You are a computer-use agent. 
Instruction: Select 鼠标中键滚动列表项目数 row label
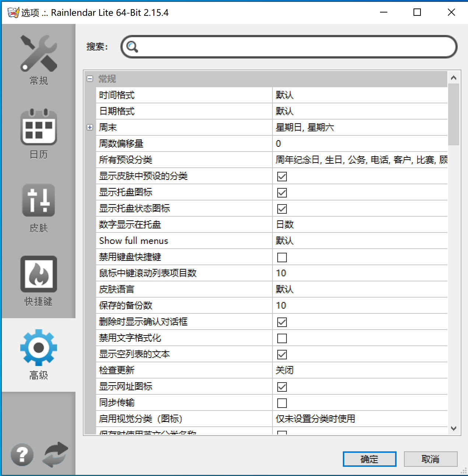(148, 273)
